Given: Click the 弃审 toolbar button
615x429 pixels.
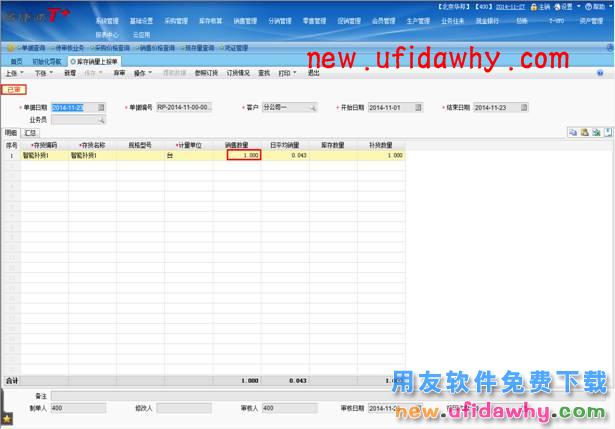Looking at the screenshot, I should pyautogui.click(x=119, y=73).
